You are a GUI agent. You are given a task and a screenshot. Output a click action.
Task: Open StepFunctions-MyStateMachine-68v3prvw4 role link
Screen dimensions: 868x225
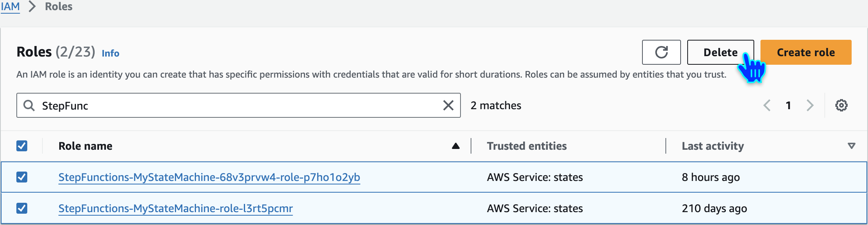(x=209, y=177)
